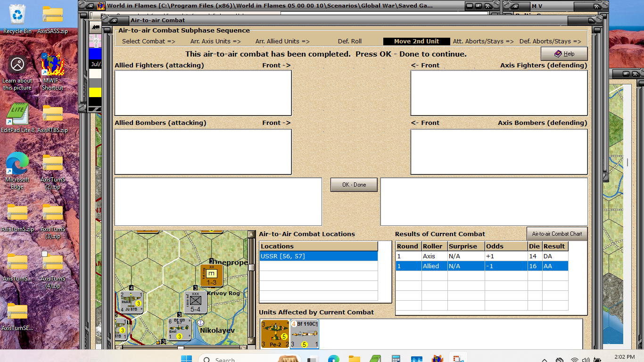The width and height of the screenshot is (644, 362).
Task: Select the Axis round 1 result row
Action: coord(482,256)
